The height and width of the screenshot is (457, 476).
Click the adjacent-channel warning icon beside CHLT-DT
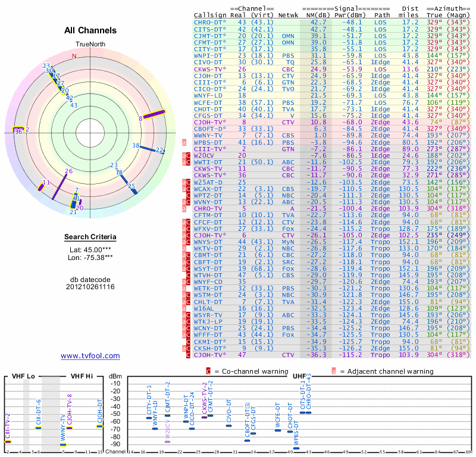pos(184,302)
